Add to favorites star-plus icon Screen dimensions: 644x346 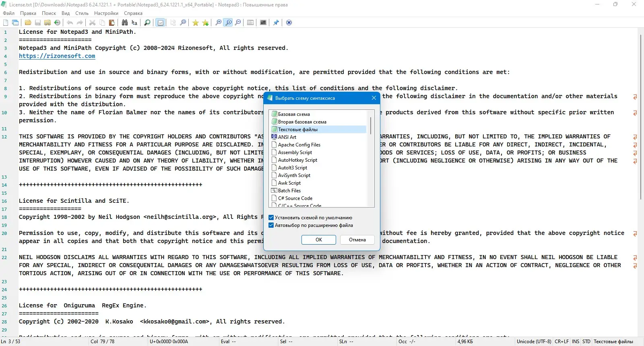click(x=205, y=23)
